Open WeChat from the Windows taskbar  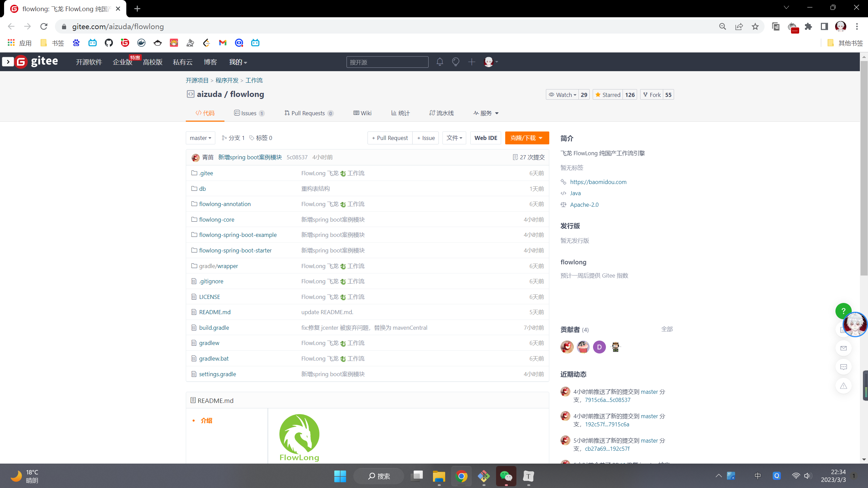click(x=506, y=476)
